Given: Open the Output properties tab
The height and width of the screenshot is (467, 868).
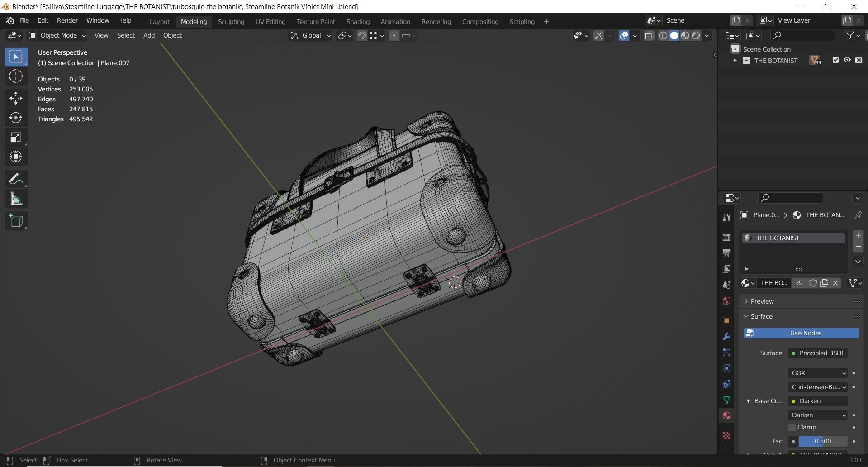Looking at the screenshot, I should tap(726, 253).
